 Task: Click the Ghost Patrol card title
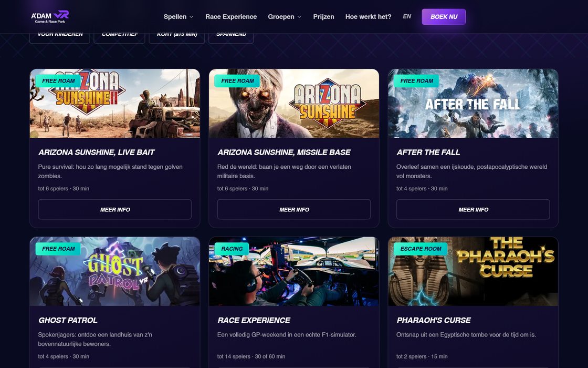click(68, 320)
